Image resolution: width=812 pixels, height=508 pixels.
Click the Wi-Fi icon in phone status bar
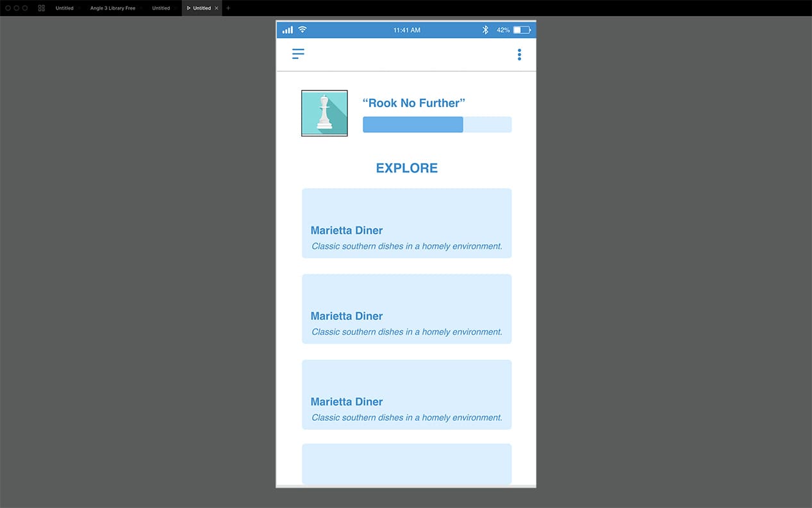[x=302, y=30]
